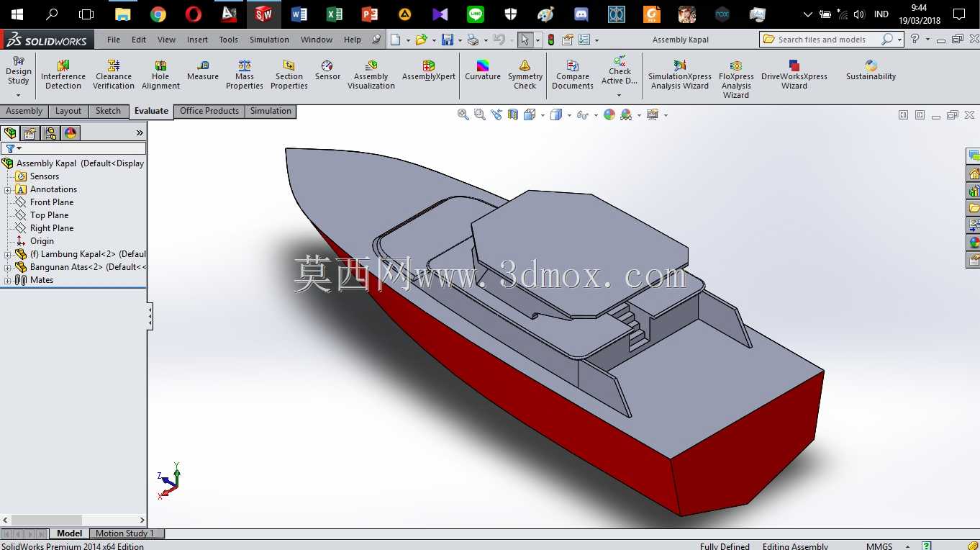
Task: Switch to the Assembly tab
Action: point(24,111)
